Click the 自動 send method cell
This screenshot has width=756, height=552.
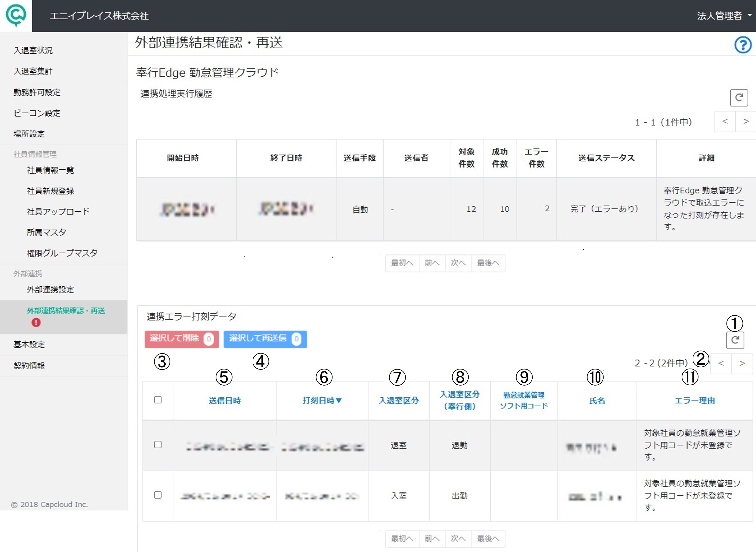tap(360, 210)
